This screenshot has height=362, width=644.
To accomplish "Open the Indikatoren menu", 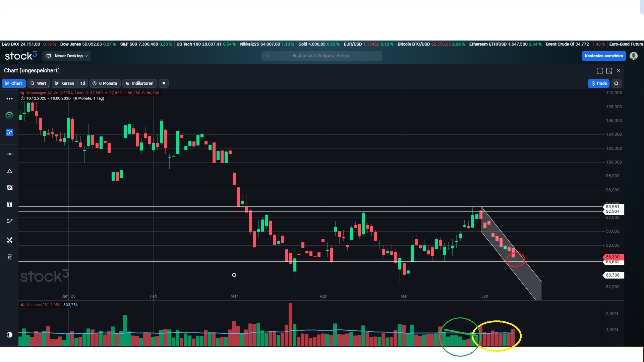I will pyautogui.click(x=139, y=83).
